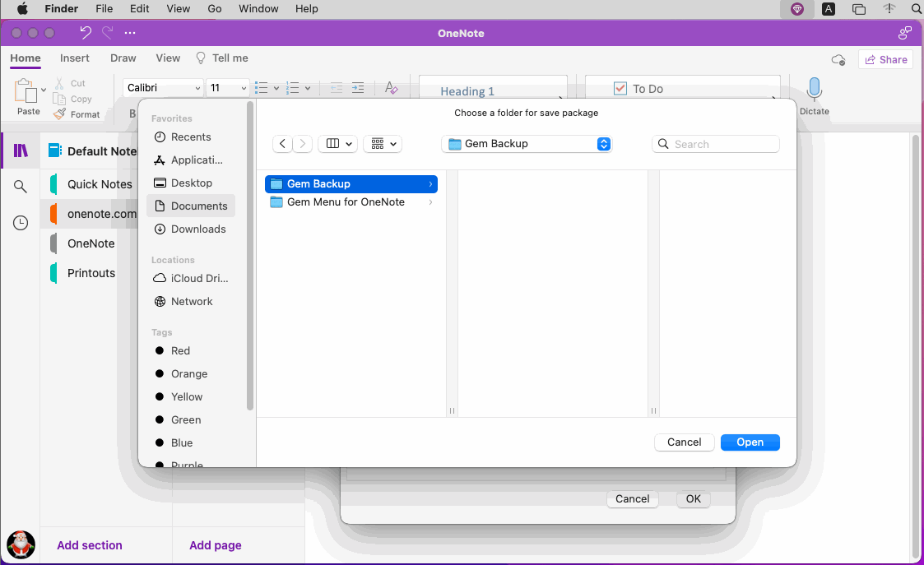Switch to the Draw ribbon tab
Viewport: 924px width, 565px height.
click(123, 58)
